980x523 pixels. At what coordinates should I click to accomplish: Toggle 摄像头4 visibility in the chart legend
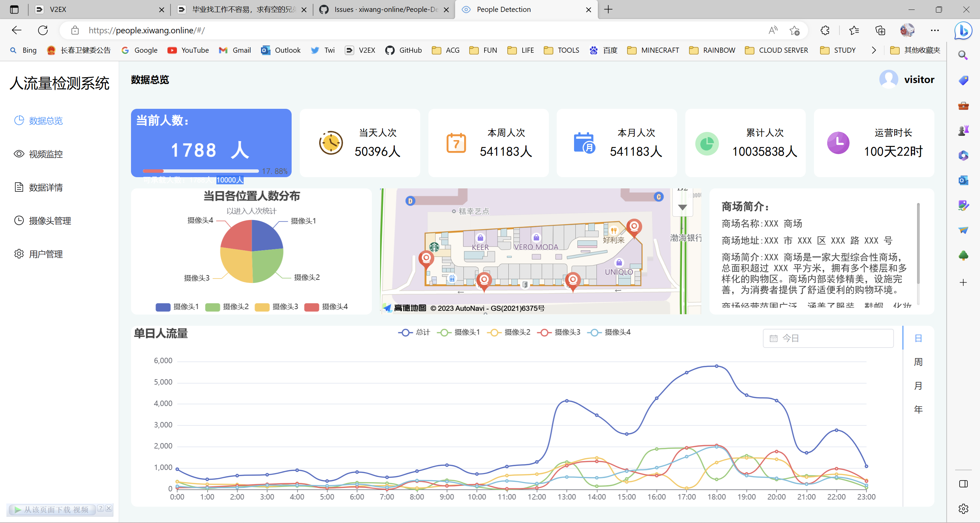[609, 332]
